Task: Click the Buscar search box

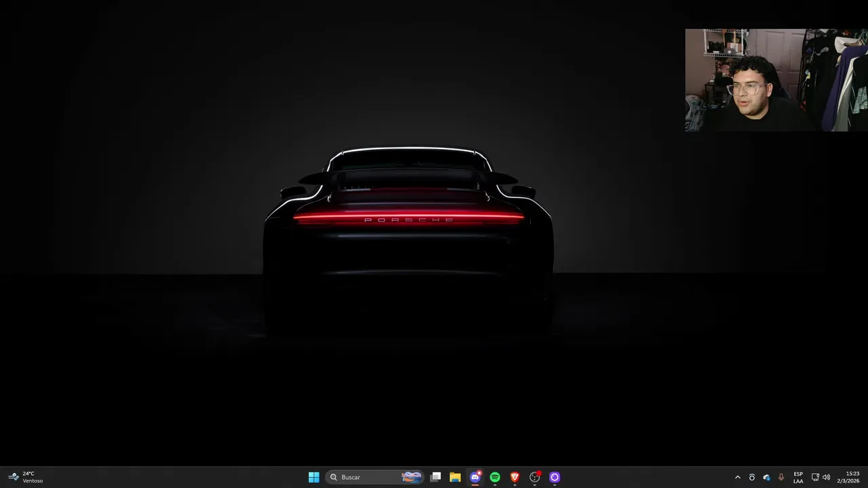Action: click(375, 477)
